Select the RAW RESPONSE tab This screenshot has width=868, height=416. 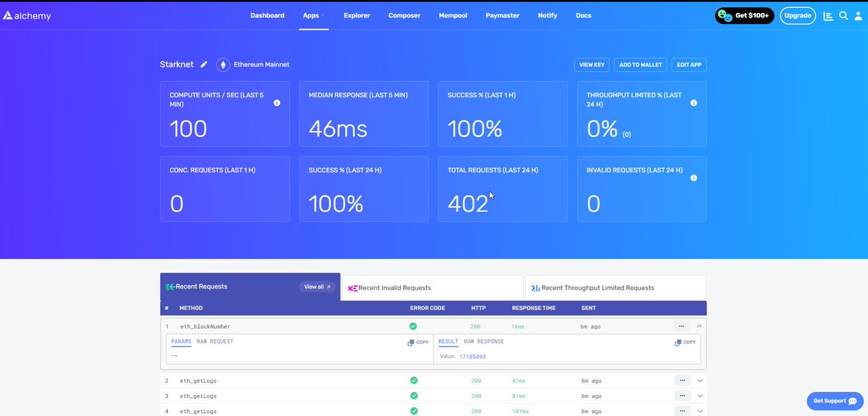point(484,341)
